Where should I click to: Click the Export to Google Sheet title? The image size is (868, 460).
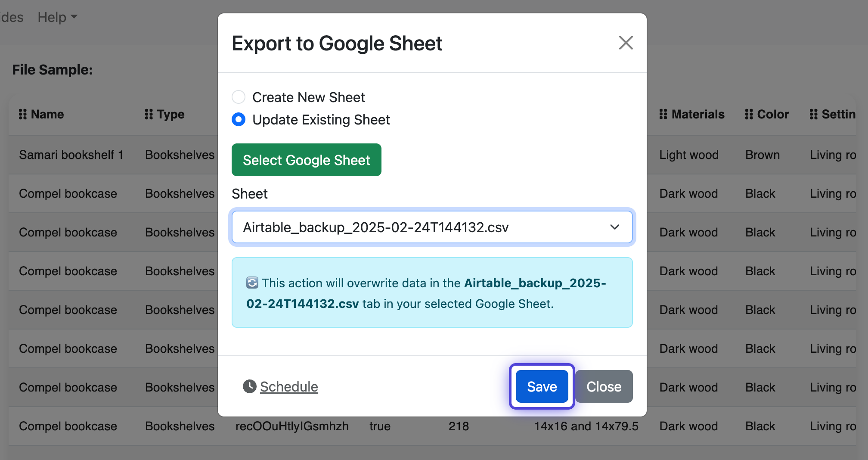tap(337, 43)
